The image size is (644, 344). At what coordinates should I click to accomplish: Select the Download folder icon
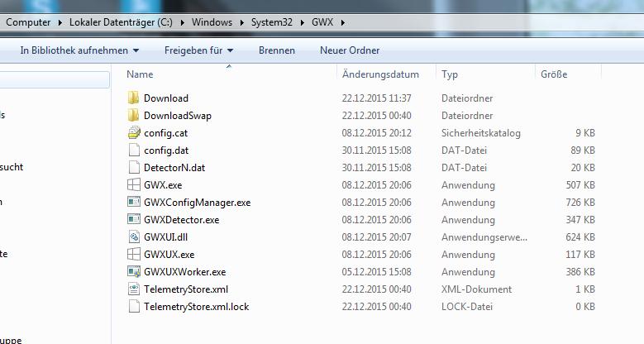pos(133,98)
